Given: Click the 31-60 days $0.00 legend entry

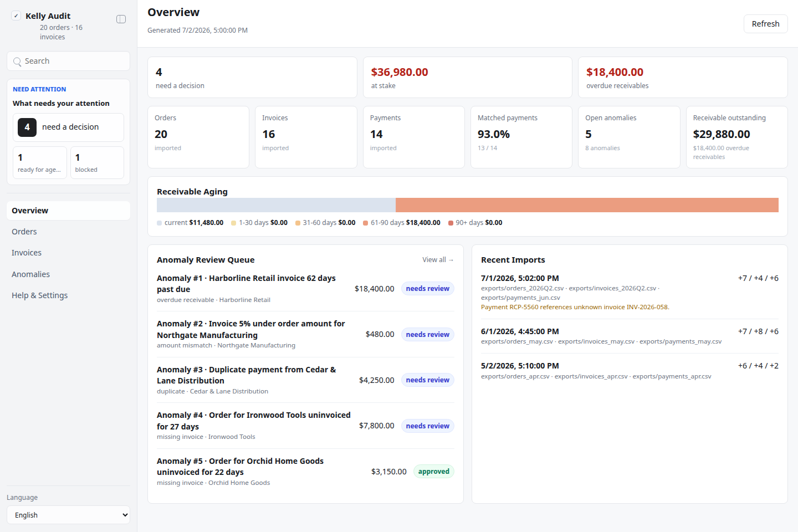Looking at the screenshot, I should click(325, 223).
